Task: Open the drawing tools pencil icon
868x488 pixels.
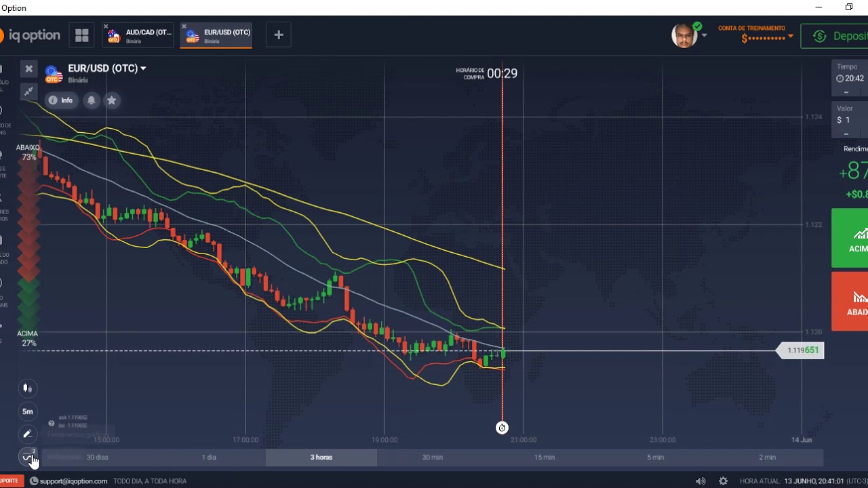Action: click(27, 434)
